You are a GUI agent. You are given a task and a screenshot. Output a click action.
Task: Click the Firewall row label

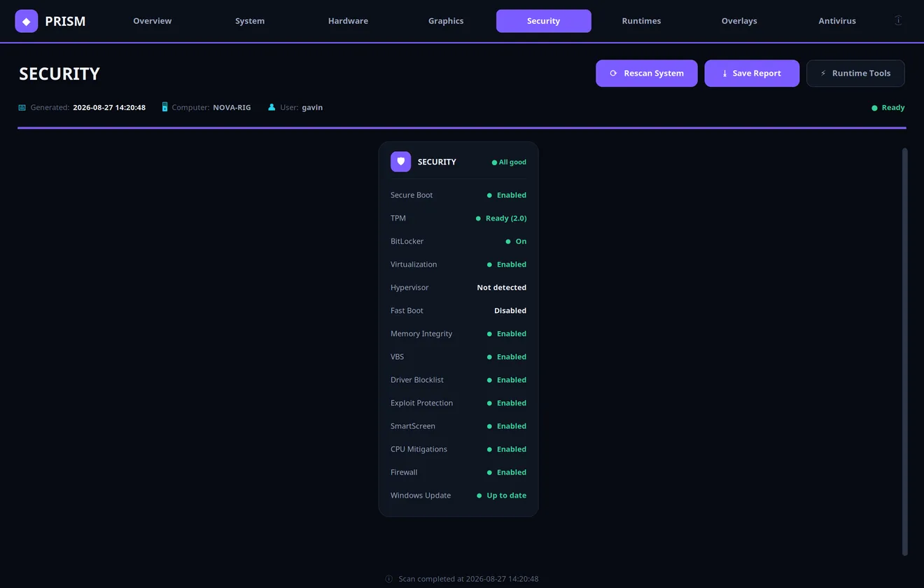coord(404,472)
